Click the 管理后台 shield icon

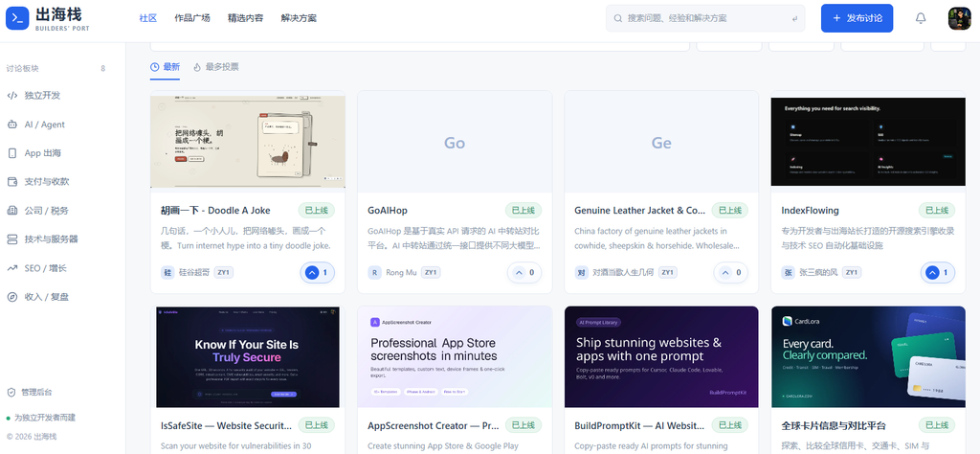(11, 392)
